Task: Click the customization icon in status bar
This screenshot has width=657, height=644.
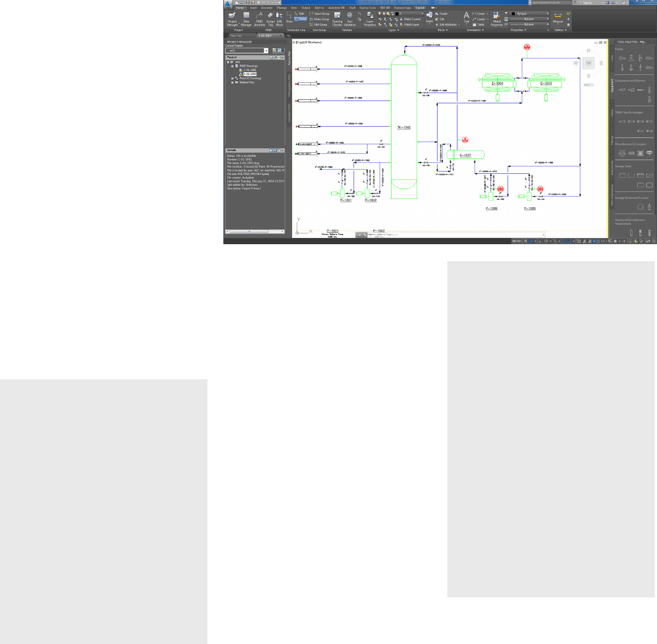Action: click(653, 241)
